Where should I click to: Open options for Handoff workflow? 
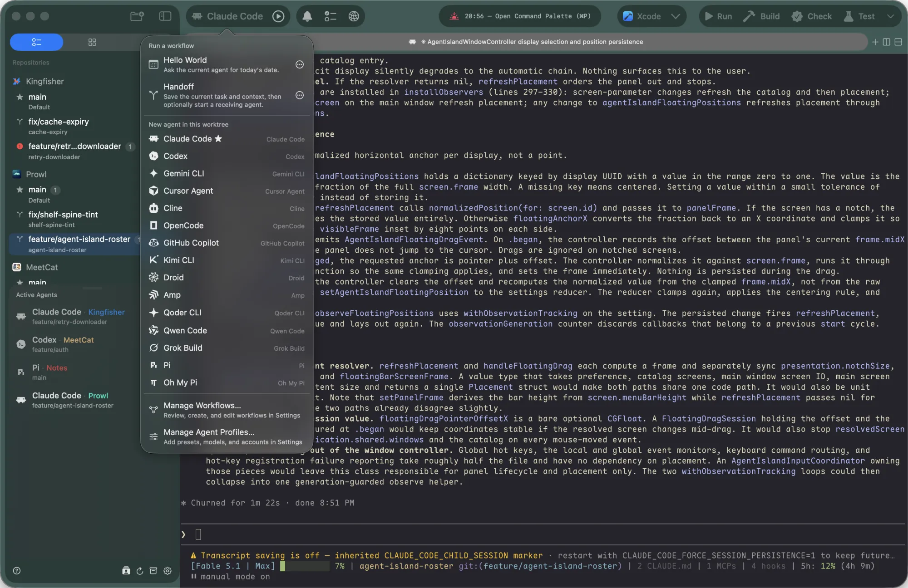pyautogui.click(x=300, y=95)
